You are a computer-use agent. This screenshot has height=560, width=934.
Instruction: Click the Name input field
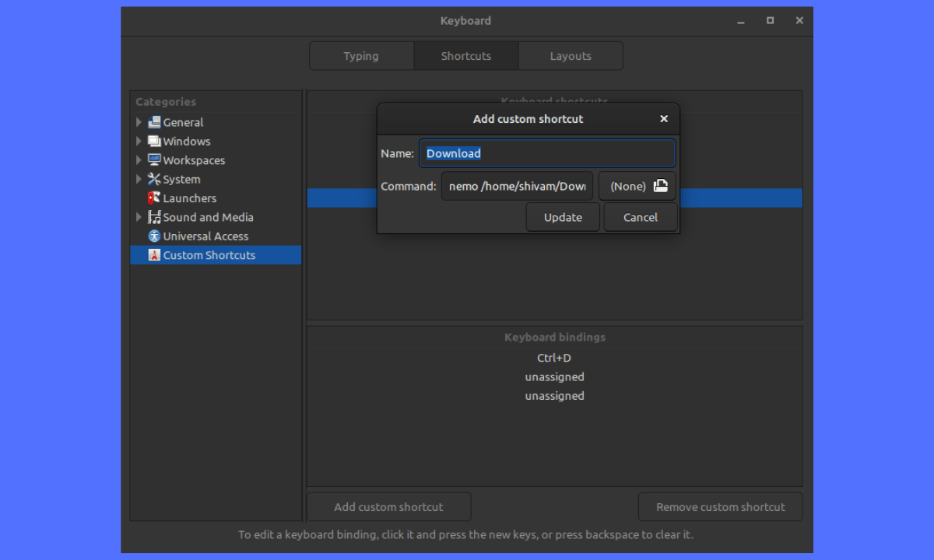point(547,153)
